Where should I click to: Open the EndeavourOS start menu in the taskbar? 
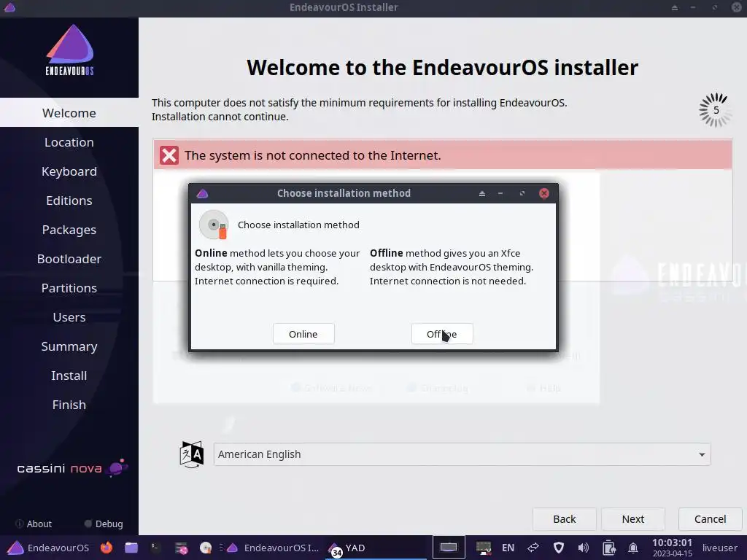coord(48,548)
